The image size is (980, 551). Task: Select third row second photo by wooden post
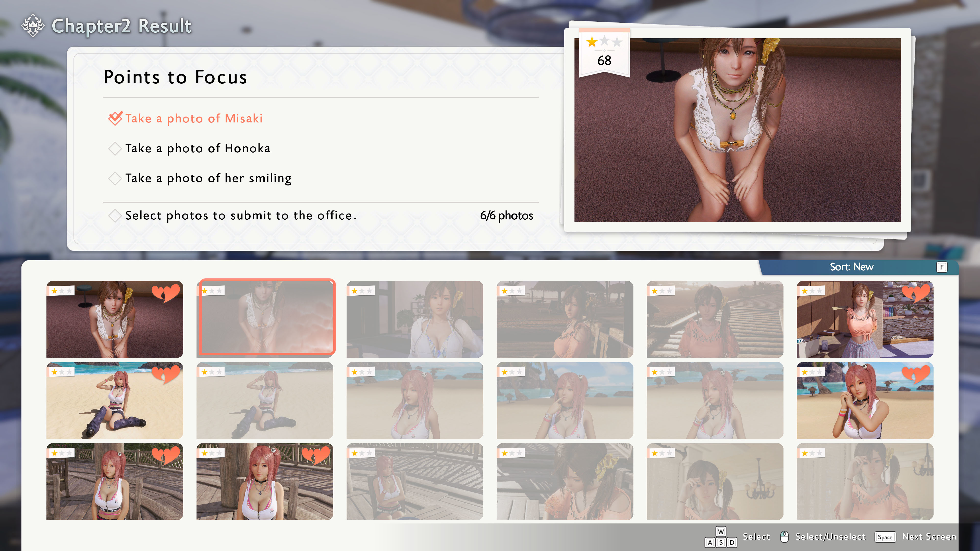pyautogui.click(x=265, y=481)
